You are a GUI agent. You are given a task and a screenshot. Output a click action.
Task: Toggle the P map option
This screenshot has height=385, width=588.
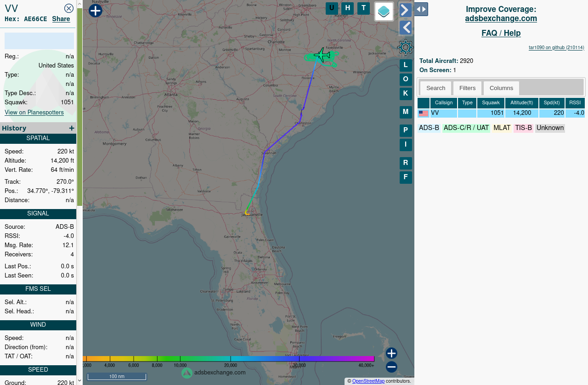[406, 130]
